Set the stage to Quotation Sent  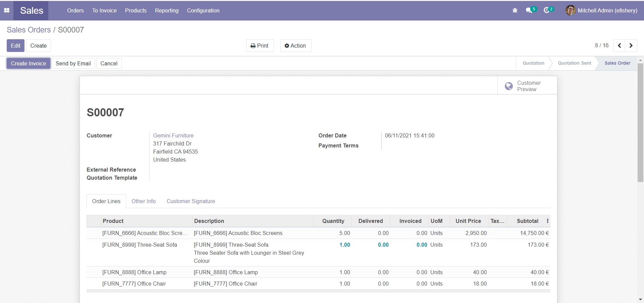(574, 63)
